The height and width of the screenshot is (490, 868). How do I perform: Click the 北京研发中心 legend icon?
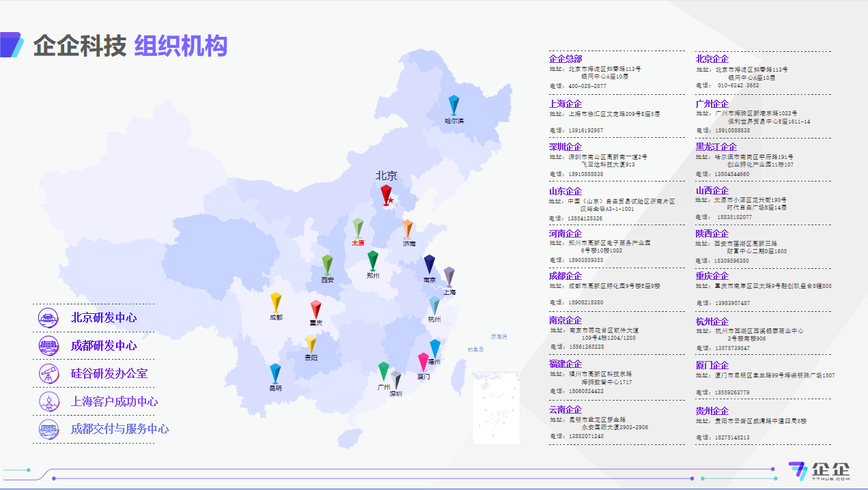click(47, 318)
